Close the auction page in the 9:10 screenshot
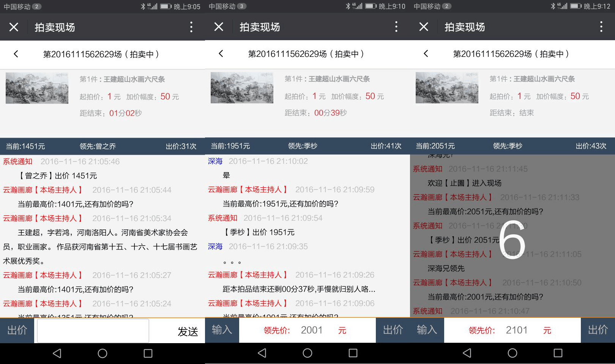Viewport: 615px width, 364px height. (x=219, y=27)
